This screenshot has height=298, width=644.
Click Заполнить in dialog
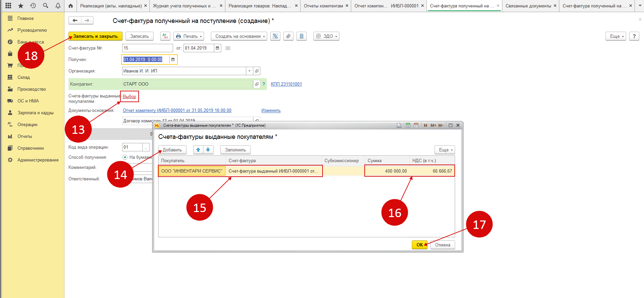235,150
